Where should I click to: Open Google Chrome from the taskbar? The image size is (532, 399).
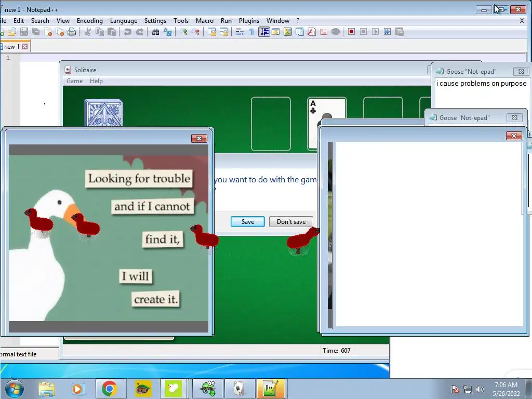(x=109, y=389)
